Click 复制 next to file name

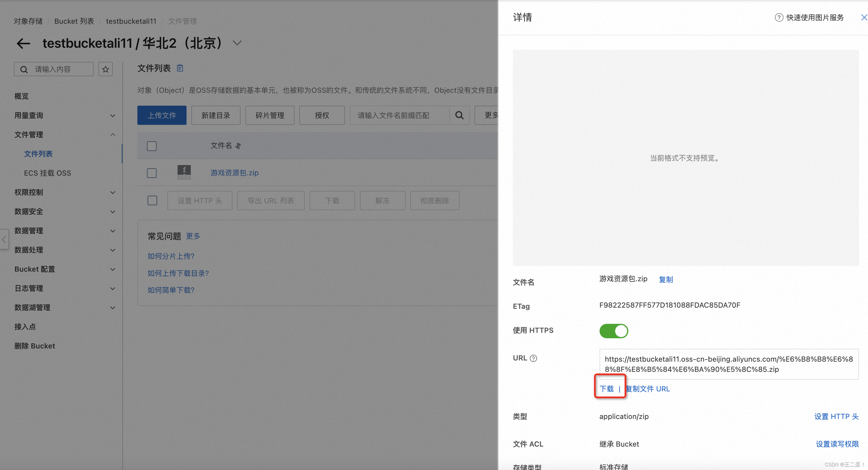[x=666, y=279]
